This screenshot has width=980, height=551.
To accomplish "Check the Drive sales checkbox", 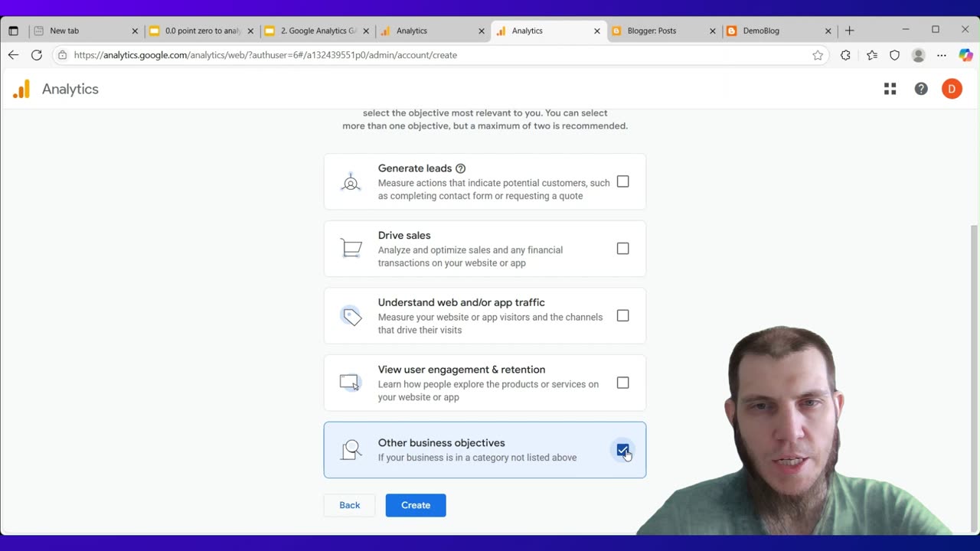I will (622, 249).
